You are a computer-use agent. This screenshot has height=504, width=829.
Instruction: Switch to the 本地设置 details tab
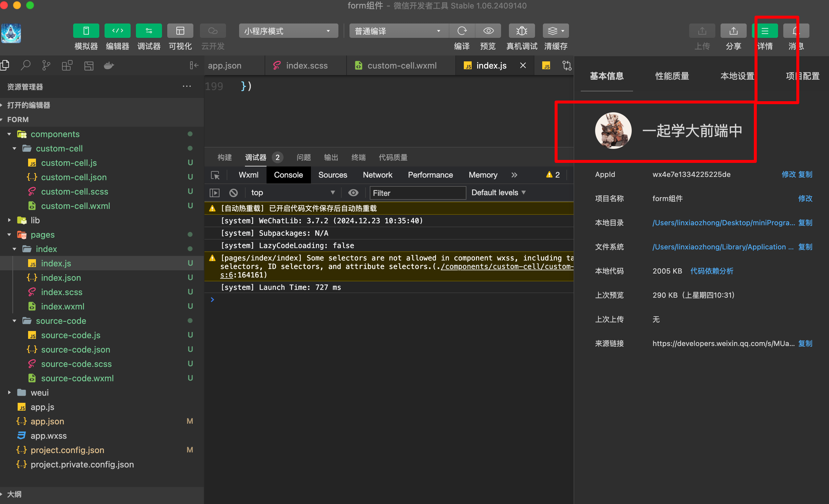pyautogui.click(x=737, y=76)
